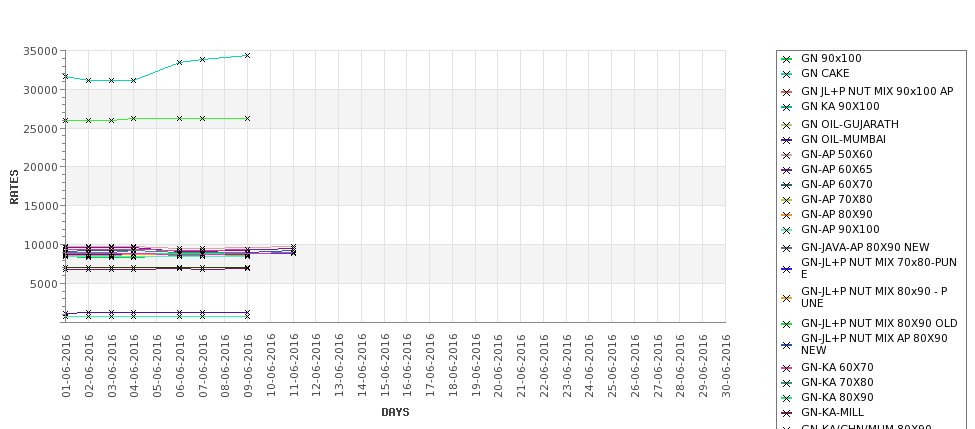The image size is (975, 429).
Task: Click the GN CAKE legend marker icon
Action: point(786,74)
